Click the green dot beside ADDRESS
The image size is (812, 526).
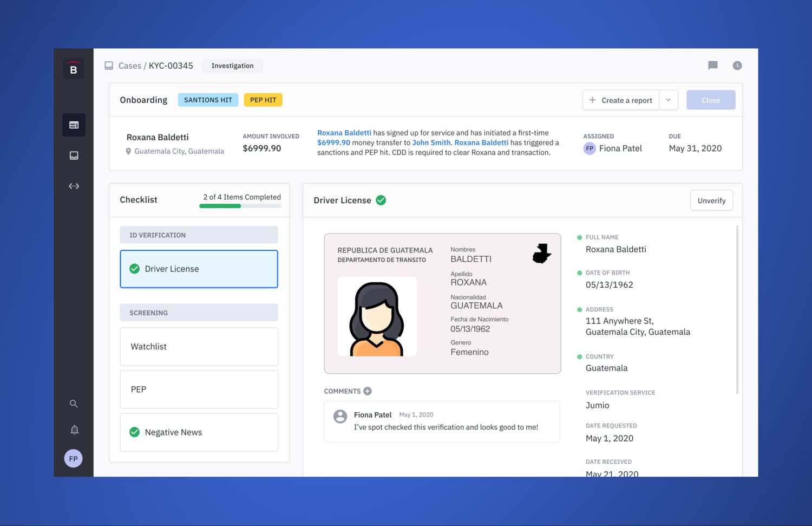point(580,309)
